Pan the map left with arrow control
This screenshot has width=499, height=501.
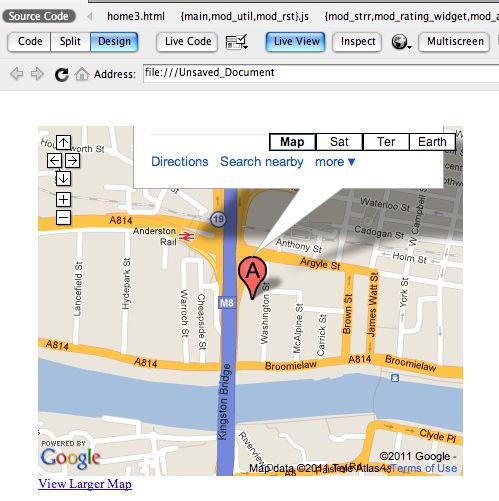pos(54,161)
